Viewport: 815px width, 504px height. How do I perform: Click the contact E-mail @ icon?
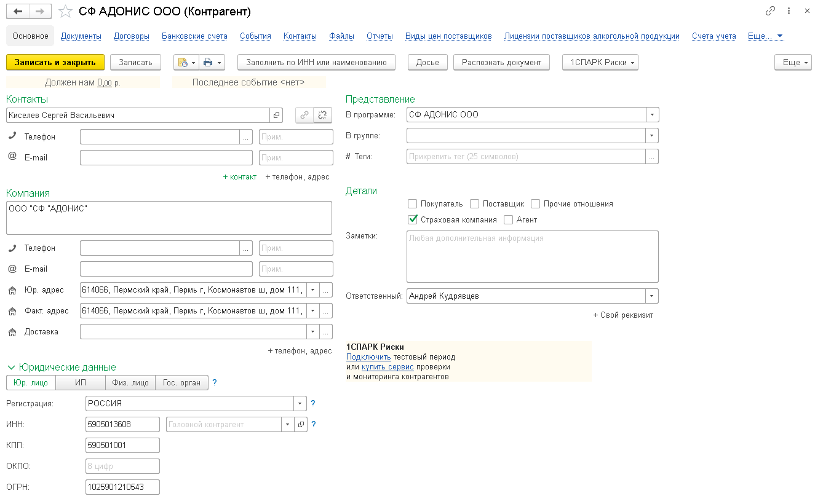(x=12, y=157)
